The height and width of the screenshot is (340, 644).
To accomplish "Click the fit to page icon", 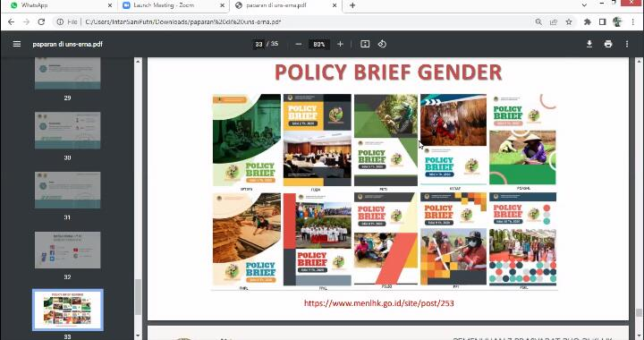I will click(365, 44).
